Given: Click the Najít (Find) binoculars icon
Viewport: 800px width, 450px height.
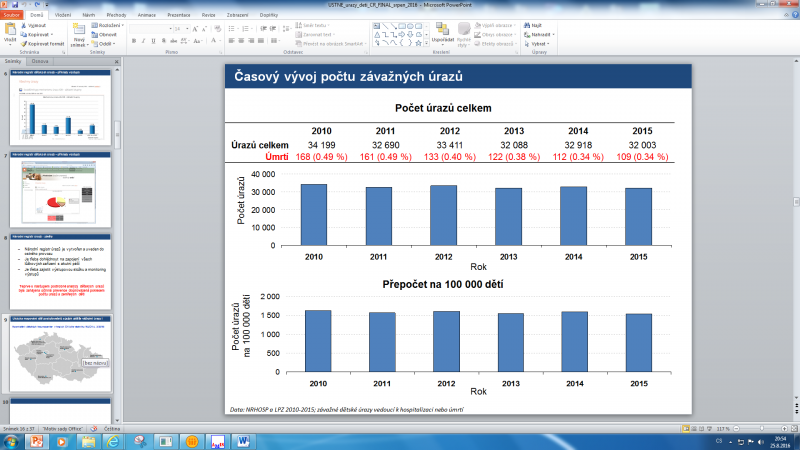Looking at the screenshot, I should (x=527, y=24).
